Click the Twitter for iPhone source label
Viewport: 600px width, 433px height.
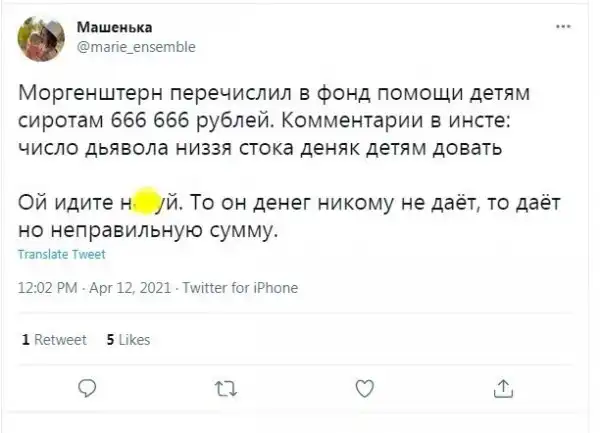[243, 288]
